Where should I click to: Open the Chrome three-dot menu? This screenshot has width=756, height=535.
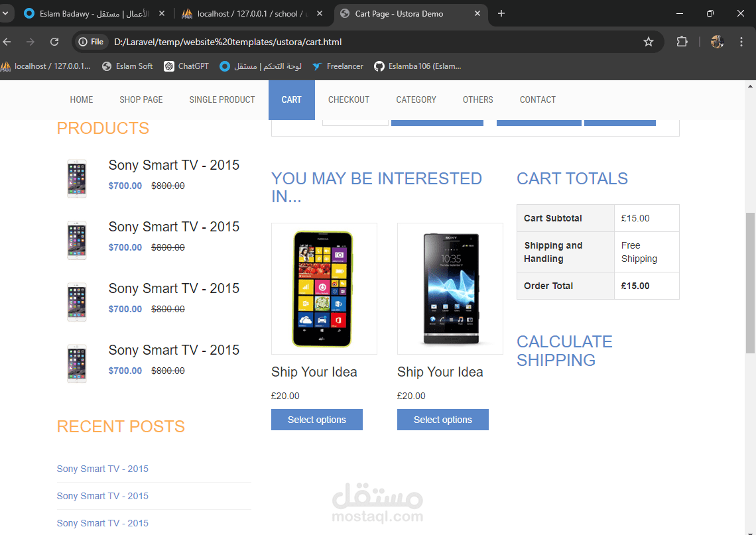[741, 42]
